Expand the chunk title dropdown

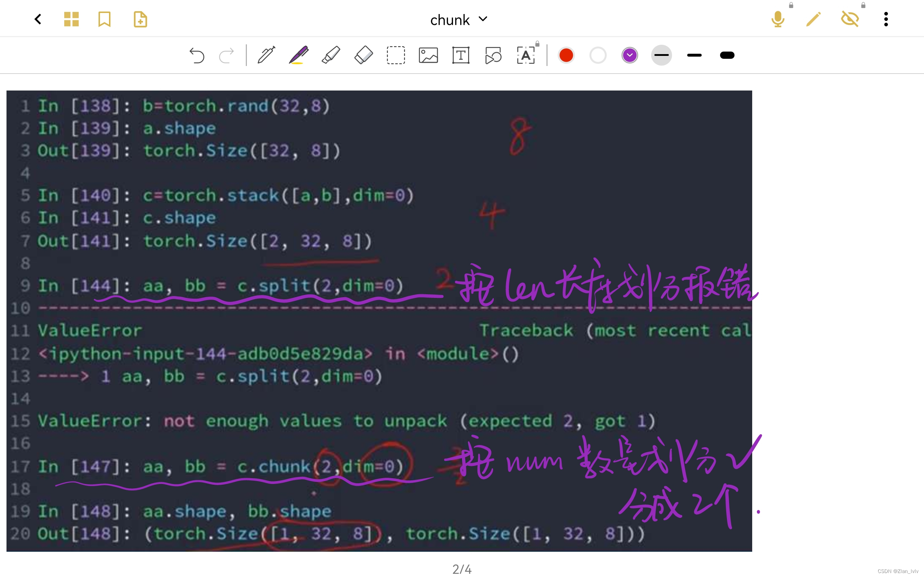point(483,19)
